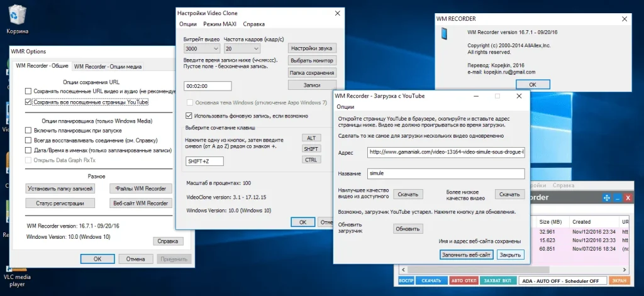
Task: Click OK in WM RECORDER about dialog
Action: [533, 85]
